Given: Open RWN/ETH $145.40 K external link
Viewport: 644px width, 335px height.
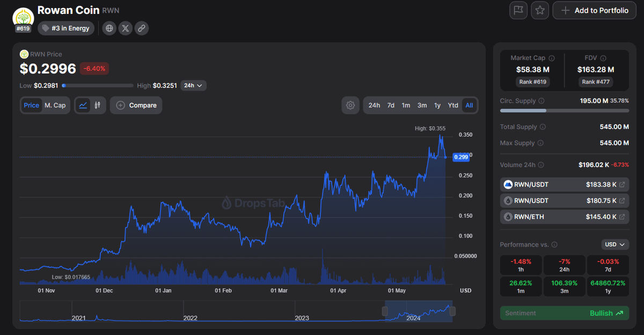Looking at the screenshot, I should coord(622,217).
